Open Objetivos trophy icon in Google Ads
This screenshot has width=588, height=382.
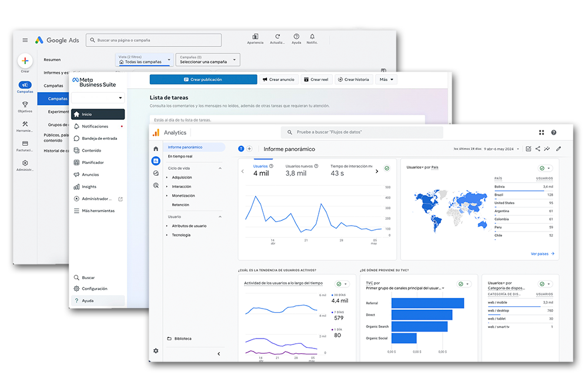(25, 104)
